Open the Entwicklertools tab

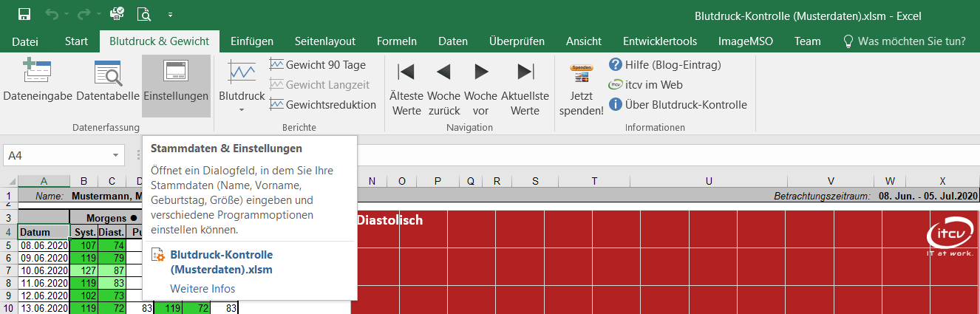point(660,41)
